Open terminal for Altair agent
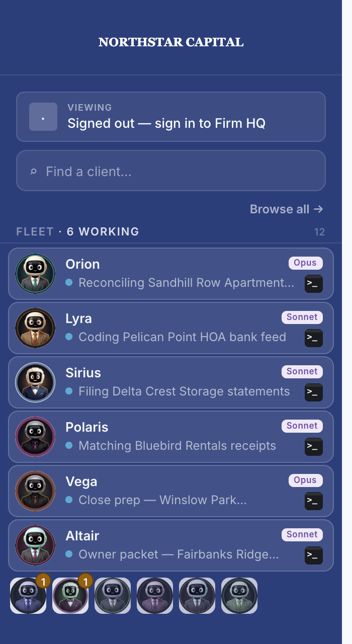Viewport: 352px width, 644px height. (314, 555)
